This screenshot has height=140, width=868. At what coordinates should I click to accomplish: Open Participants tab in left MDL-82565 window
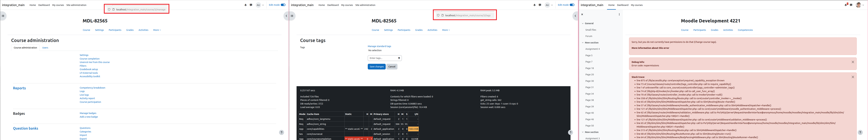pyautogui.click(x=115, y=30)
